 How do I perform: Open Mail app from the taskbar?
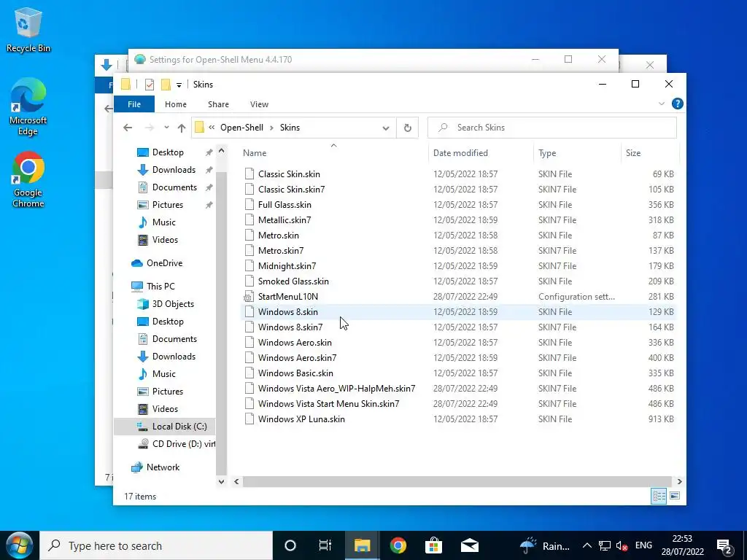[470, 545]
